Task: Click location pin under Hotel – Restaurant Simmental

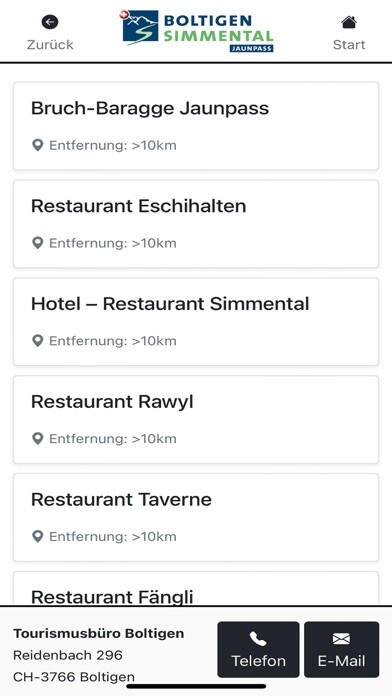Action: point(38,341)
